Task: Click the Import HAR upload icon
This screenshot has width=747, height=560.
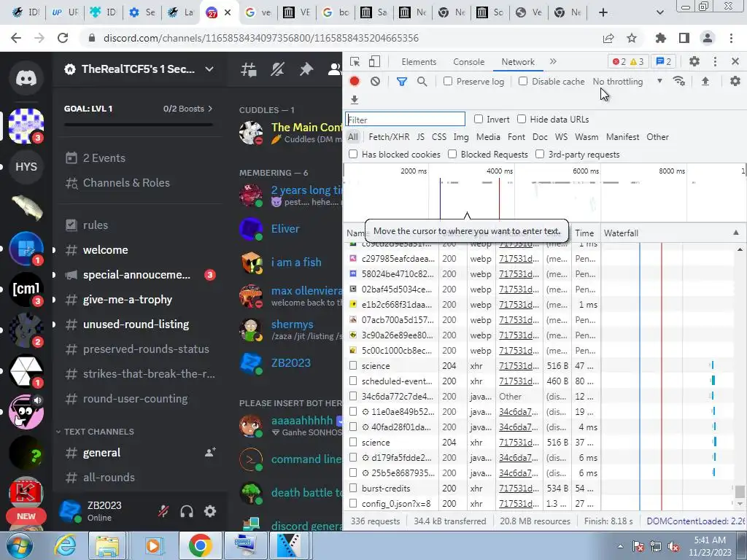Action: point(705,82)
